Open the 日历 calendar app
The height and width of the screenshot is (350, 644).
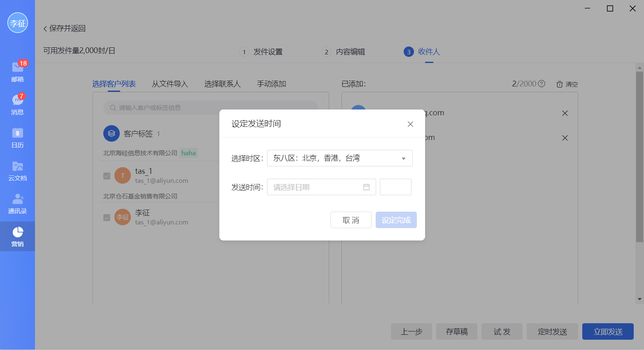pyautogui.click(x=17, y=138)
